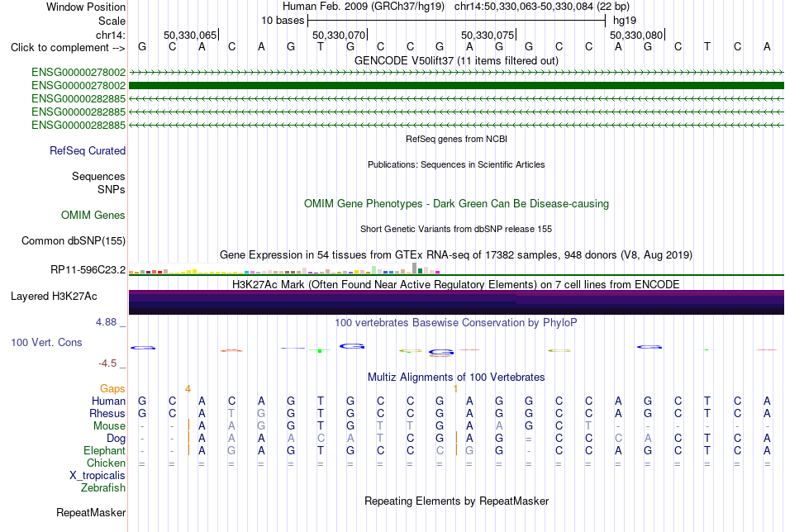Image resolution: width=785 pixels, height=532 pixels.
Task: Open the Common dbSNP(155) track label
Action: pyautogui.click(x=74, y=240)
